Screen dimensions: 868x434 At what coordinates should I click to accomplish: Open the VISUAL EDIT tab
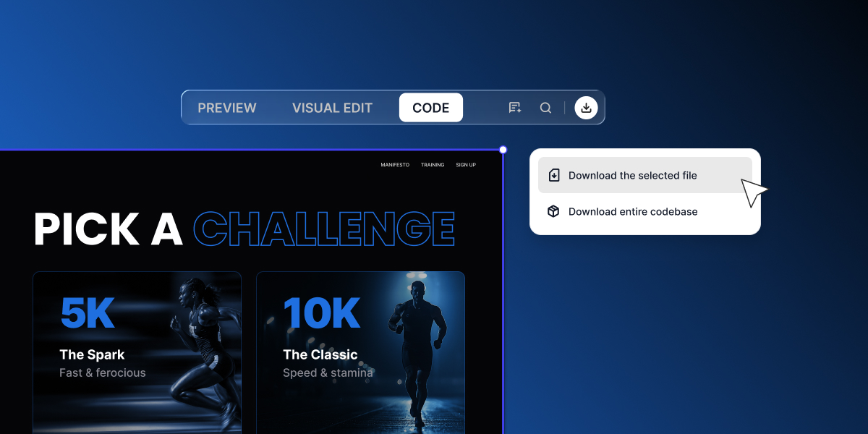(332, 108)
